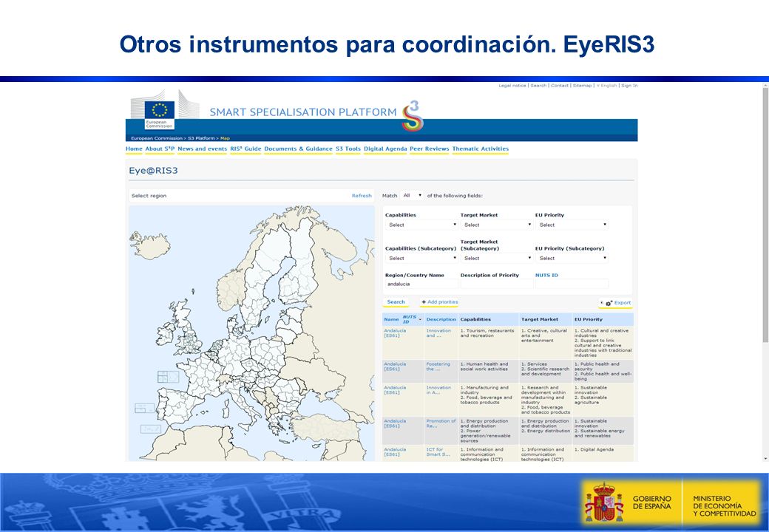Open 'Promotion of Re...' description link
Viewport: 769px width, 532px height.
coord(441,423)
